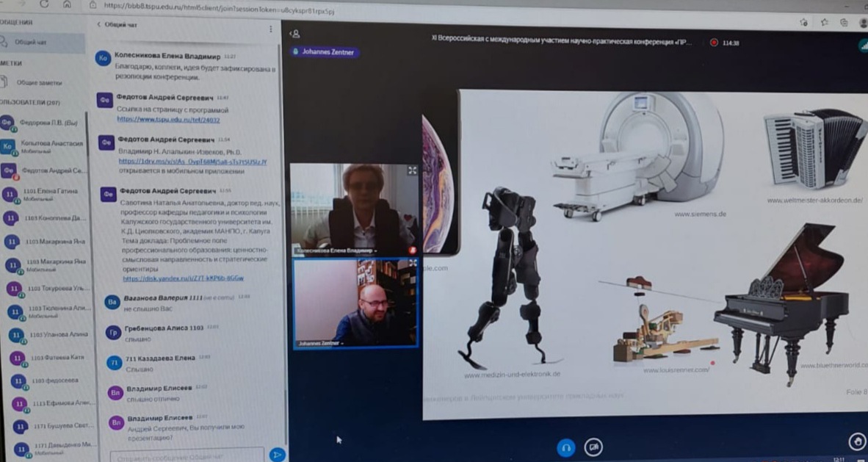The width and height of the screenshot is (868, 462).
Task: Click the chat options three-dot menu
Action: coord(270,29)
